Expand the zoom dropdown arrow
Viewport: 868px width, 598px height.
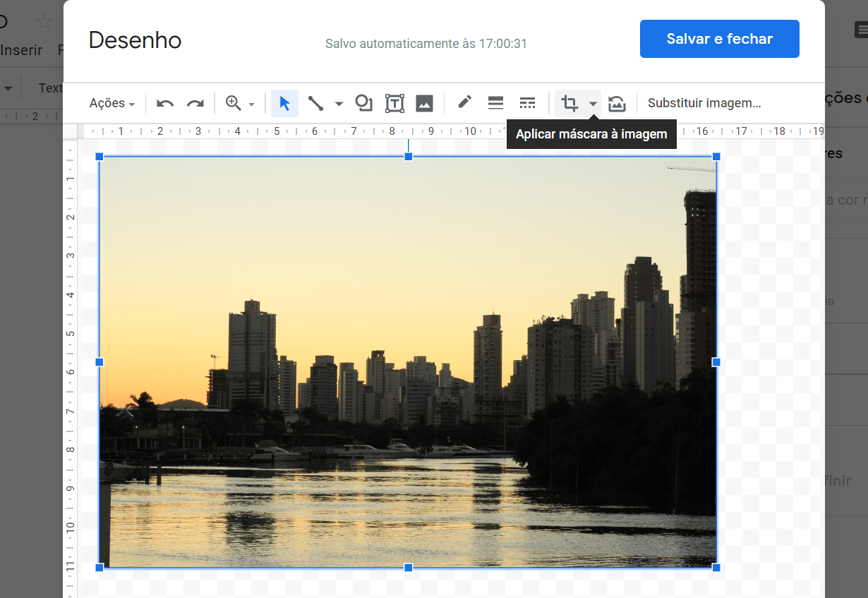pyautogui.click(x=251, y=104)
